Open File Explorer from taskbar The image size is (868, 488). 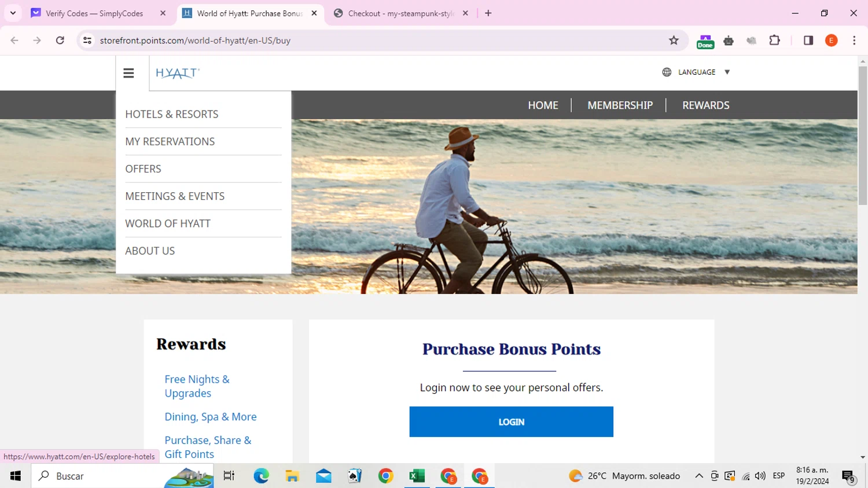(x=292, y=476)
